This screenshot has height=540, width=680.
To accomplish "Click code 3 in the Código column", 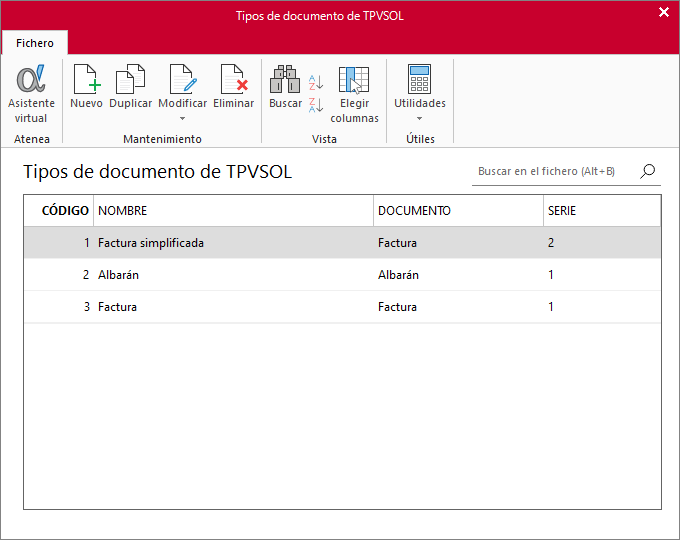I will pyautogui.click(x=87, y=307).
